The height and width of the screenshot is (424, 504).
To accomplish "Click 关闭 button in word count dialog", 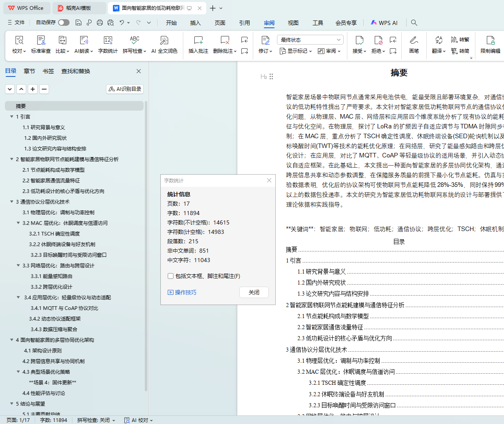I will pyautogui.click(x=254, y=292).
